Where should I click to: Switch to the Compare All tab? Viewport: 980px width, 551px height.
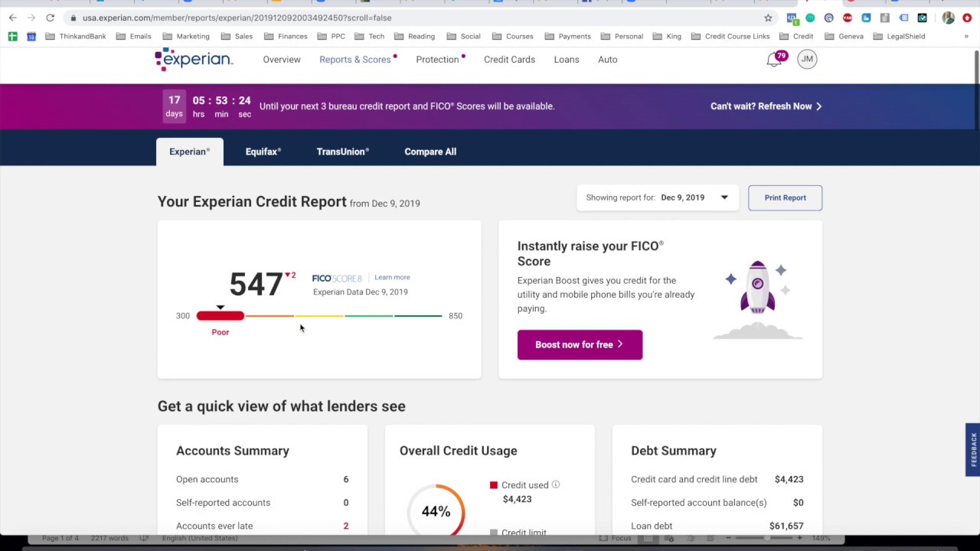[430, 152]
